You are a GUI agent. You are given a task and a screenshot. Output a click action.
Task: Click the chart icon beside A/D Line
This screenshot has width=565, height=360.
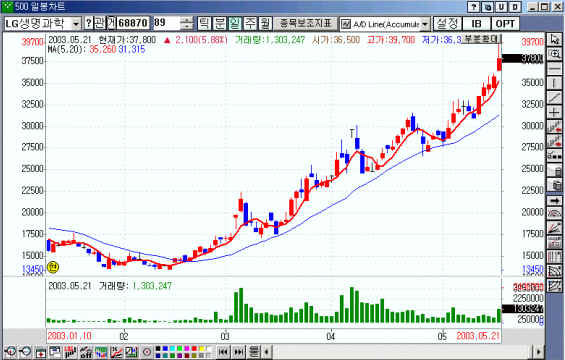tap(346, 24)
